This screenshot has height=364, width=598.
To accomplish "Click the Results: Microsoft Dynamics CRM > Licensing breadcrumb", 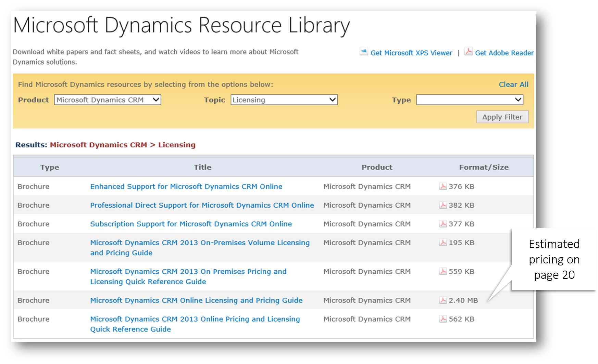I will tap(105, 145).
